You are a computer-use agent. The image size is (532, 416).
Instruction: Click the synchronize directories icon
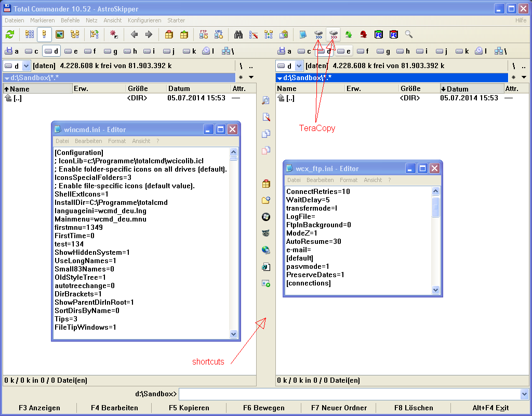[269, 34]
